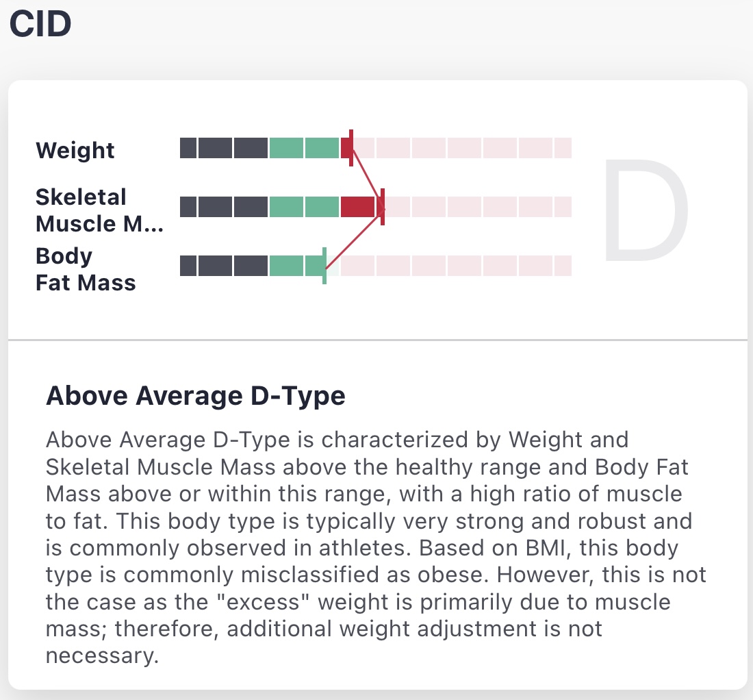The height and width of the screenshot is (700, 753).
Task: Click the red marker on Weight bar
Action: click(x=351, y=148)
